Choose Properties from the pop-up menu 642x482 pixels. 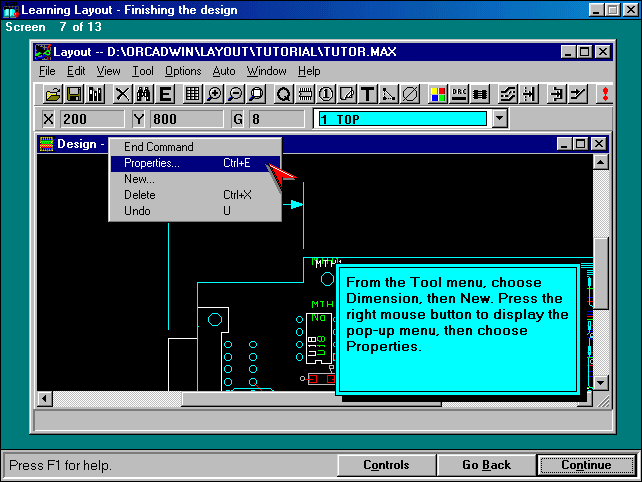(152, 163)
